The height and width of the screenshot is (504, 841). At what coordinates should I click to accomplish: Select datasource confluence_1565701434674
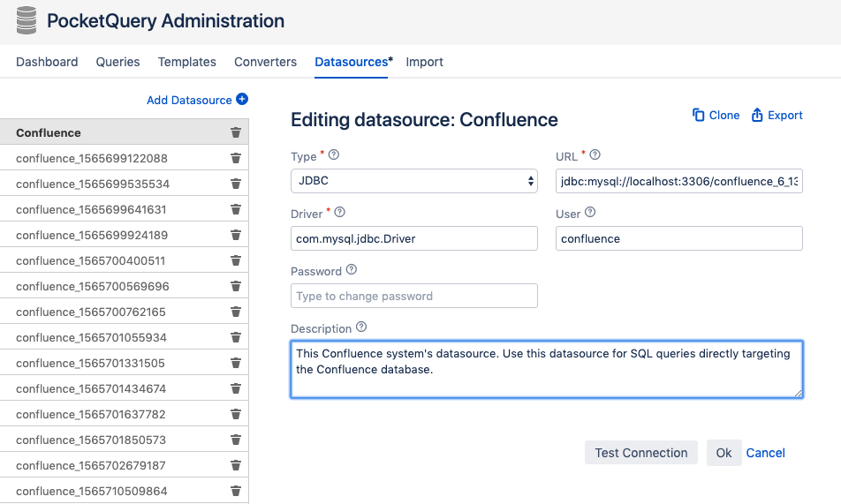124,388
